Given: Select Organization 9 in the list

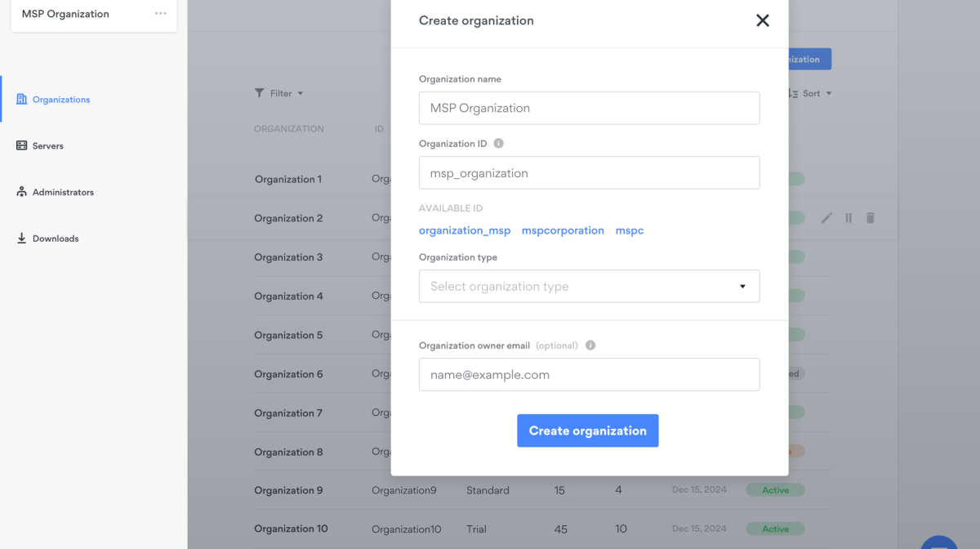Looking at the screenshot, I should point(288,490).
